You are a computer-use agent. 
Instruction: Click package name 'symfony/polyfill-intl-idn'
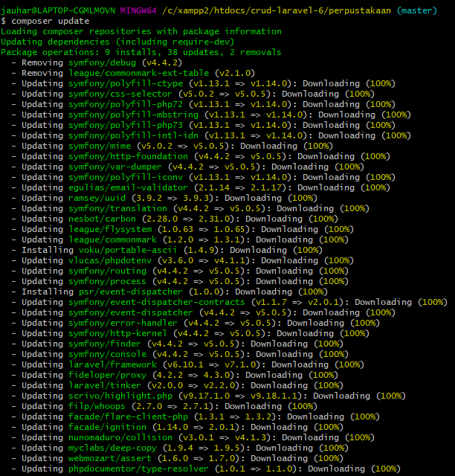133,135
